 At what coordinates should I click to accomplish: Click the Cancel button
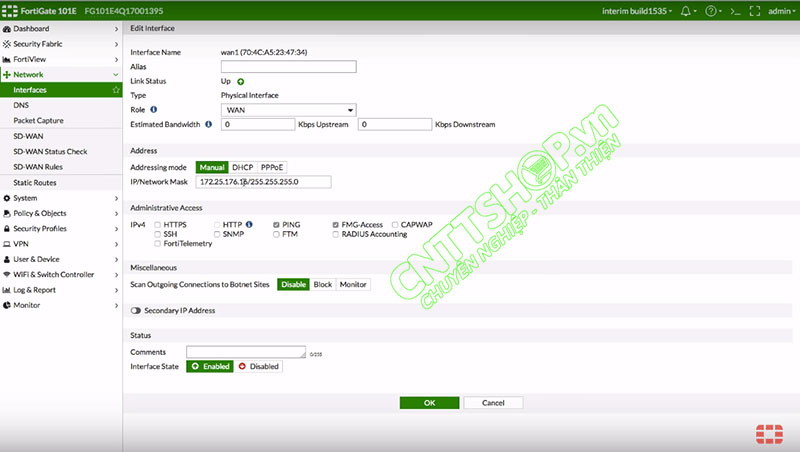(x=493, y=403)
